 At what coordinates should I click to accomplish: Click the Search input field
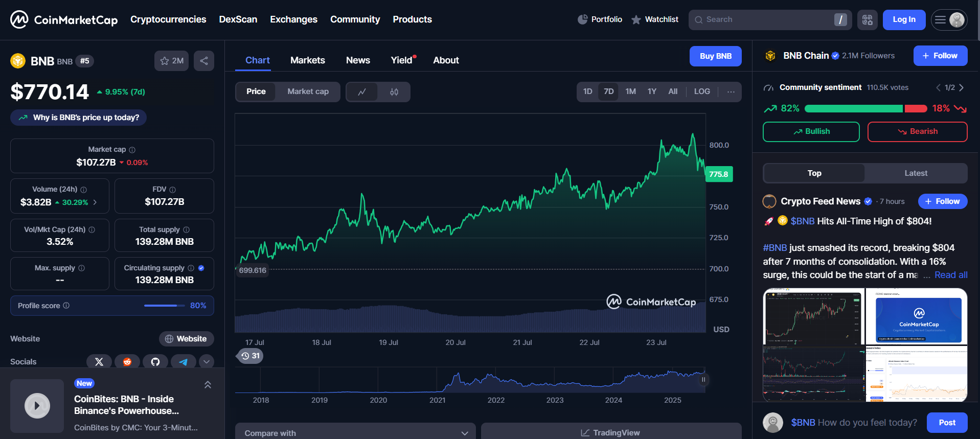770,20
